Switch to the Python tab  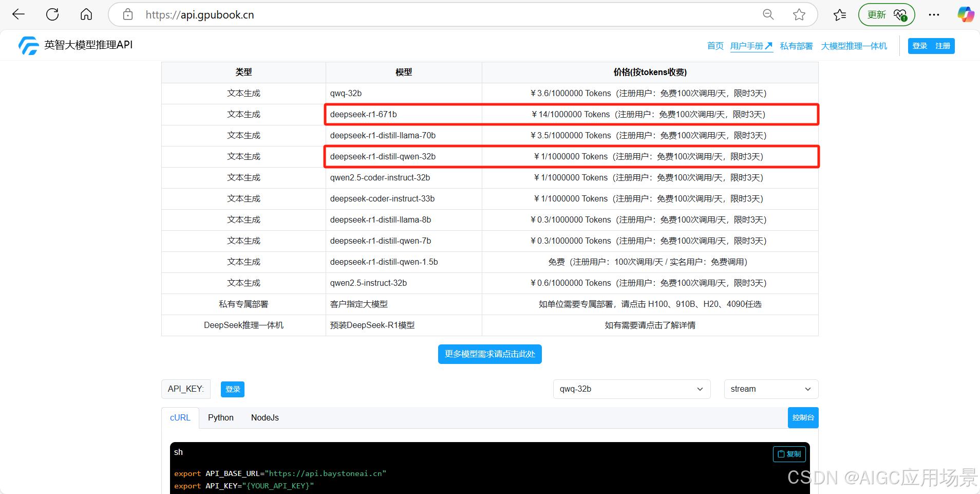(221, 418)
